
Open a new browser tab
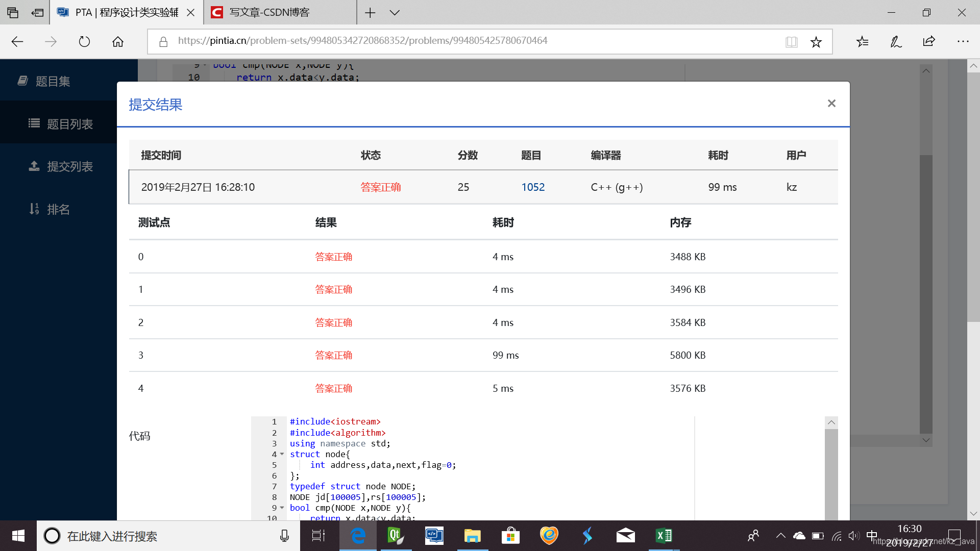pos(370,12)
